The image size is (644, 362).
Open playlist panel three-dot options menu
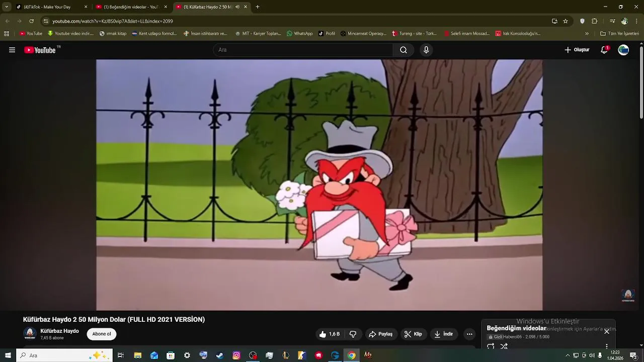pyautogui.click(x=607, y=346)
